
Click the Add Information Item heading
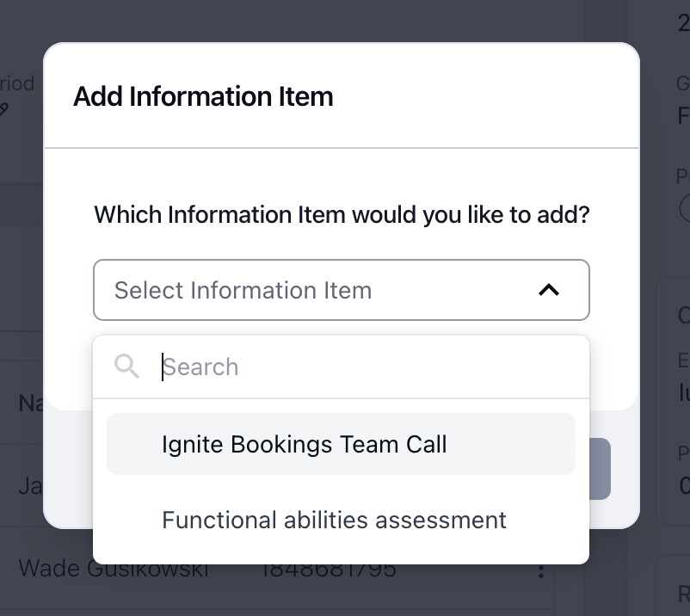203,96
